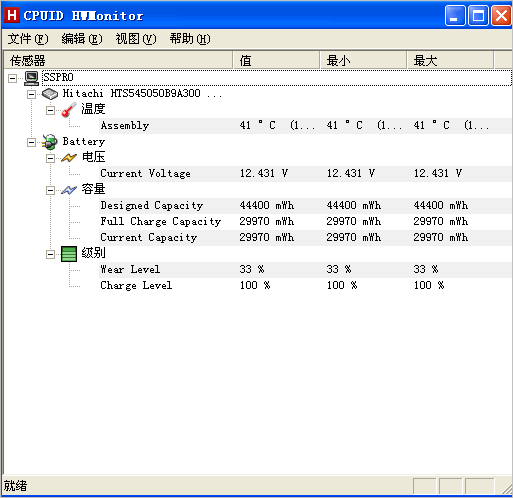Collapse the SSPRO root node
This screenshot has width=513, height=498.
[12, 78]
